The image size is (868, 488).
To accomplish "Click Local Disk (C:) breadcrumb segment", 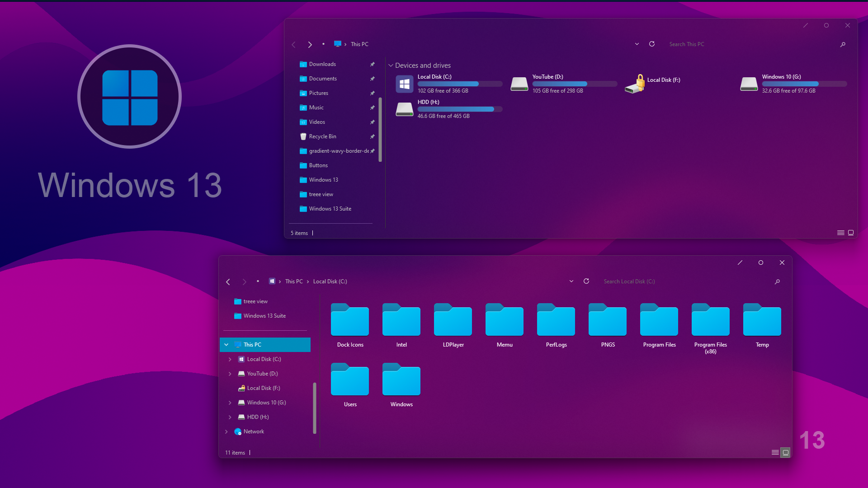I will click(x=330, y=282).
